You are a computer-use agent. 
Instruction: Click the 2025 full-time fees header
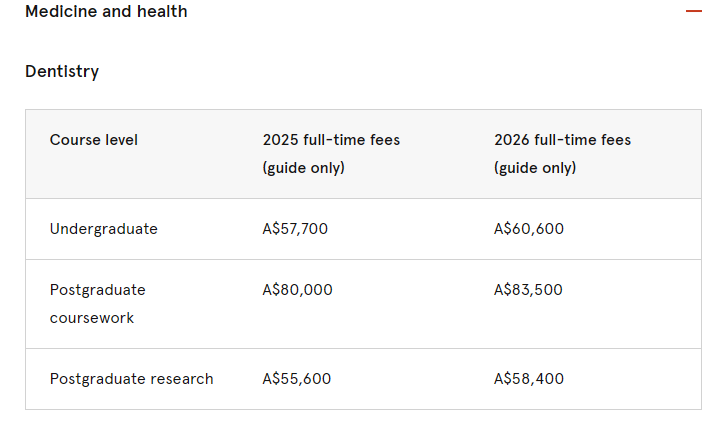coord(331,140)
